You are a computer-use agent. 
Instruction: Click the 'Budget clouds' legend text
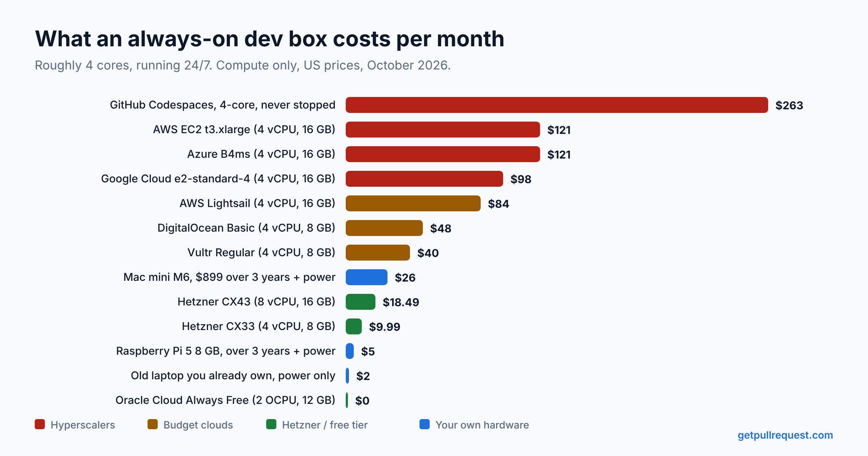pyautogui.click(x=198, y=425)
